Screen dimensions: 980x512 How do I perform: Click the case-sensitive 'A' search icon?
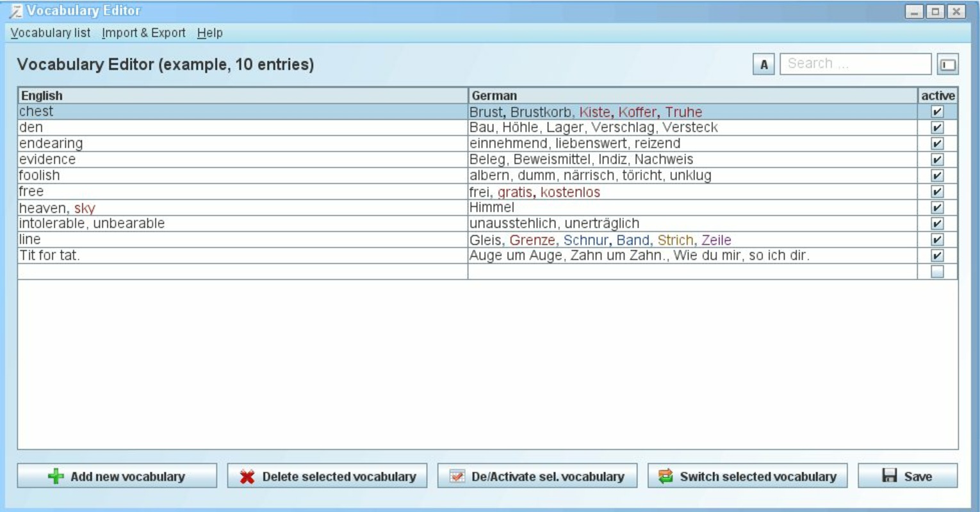[764, 65]
